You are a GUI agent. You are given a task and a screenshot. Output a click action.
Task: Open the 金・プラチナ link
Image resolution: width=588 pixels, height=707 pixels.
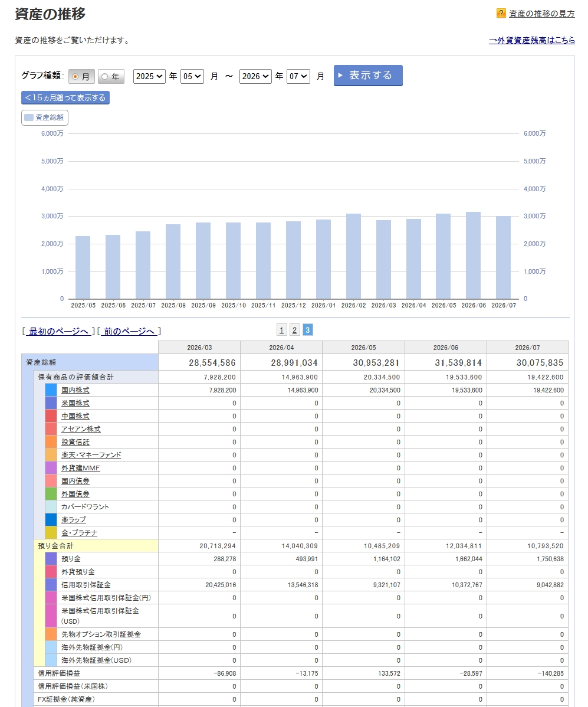coord(79,533)
